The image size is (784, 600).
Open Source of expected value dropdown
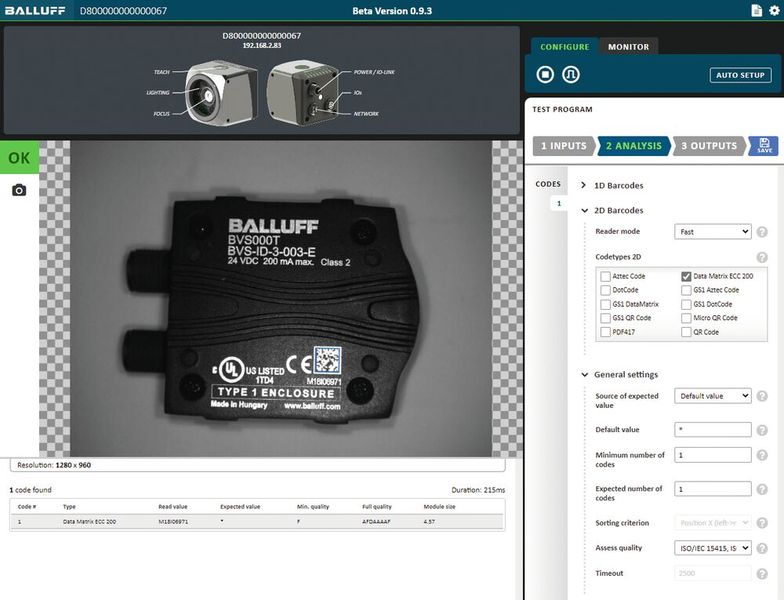[x=712, y=396]
